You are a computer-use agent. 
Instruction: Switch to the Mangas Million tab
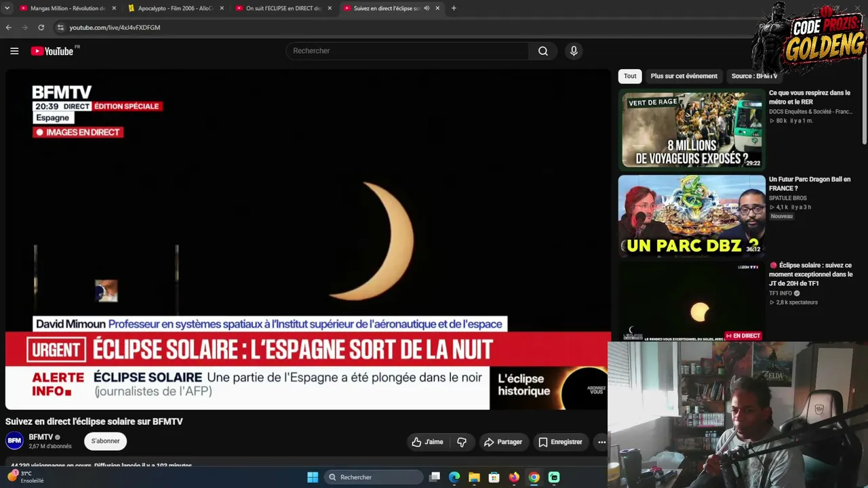pos(66,8)
